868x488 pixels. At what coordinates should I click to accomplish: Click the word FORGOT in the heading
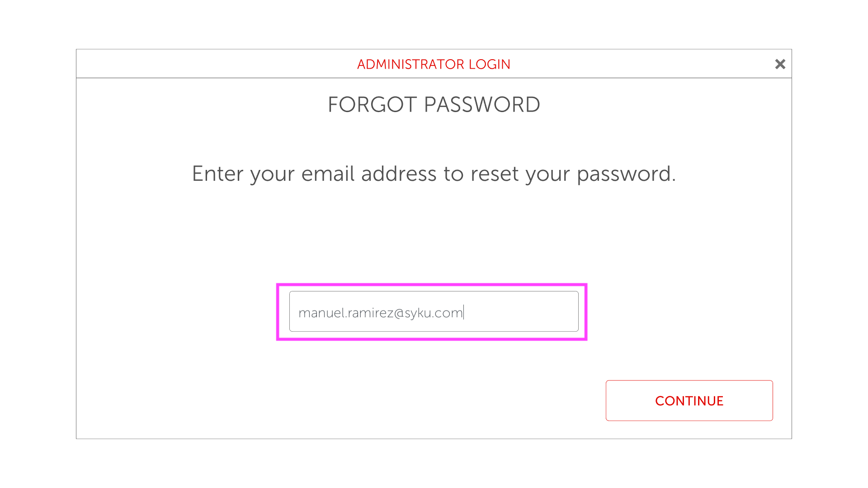point(372,105)
